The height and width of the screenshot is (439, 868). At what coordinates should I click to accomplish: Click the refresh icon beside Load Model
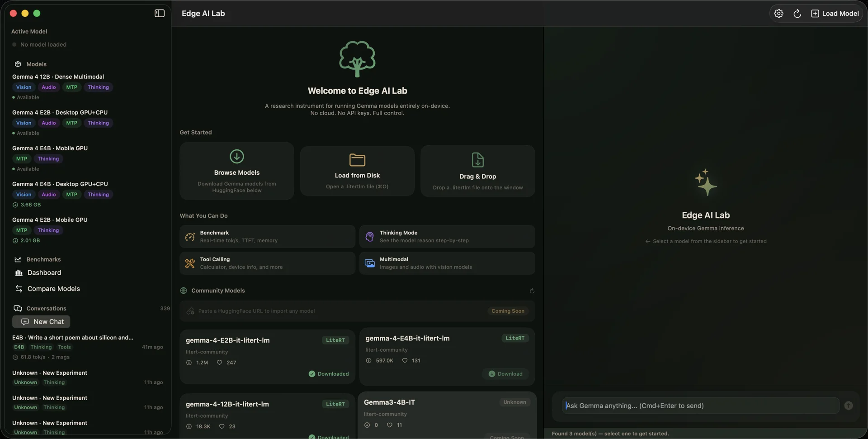(797, 14)
